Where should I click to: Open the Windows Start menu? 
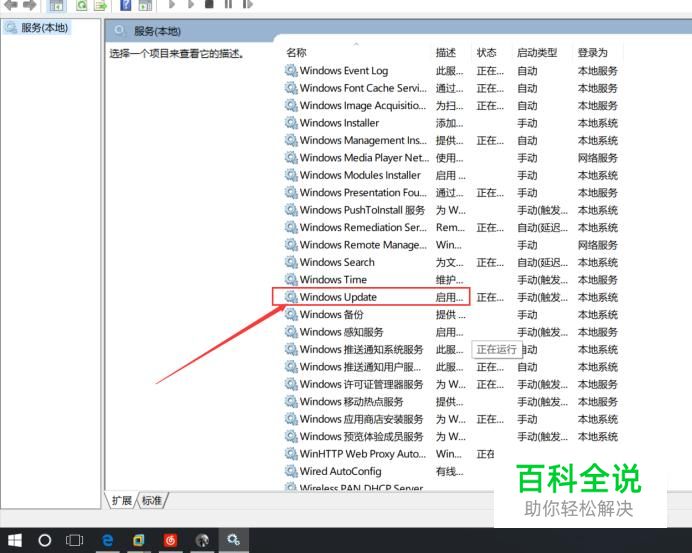[x=15, y=540]
